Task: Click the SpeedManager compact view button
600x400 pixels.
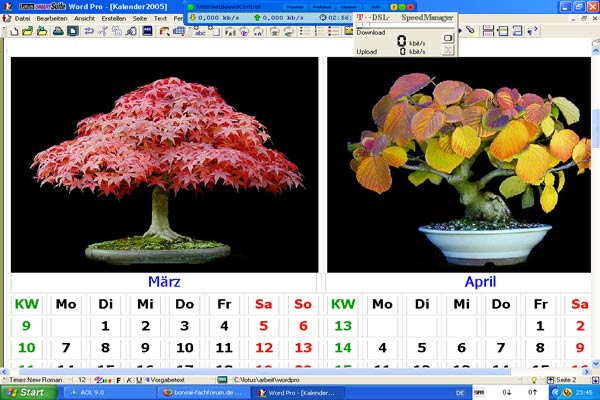Action: [x=448, y=38]
